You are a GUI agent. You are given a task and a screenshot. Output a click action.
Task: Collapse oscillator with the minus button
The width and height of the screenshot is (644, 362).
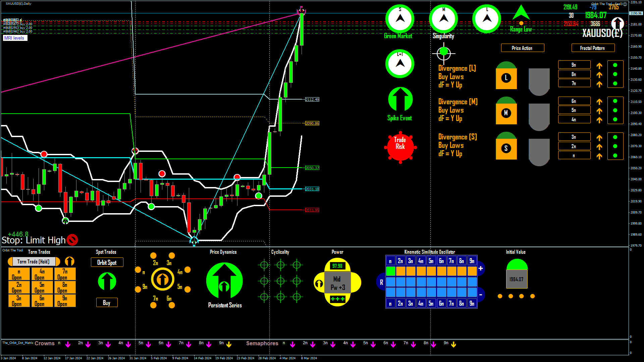coord(481,295)
